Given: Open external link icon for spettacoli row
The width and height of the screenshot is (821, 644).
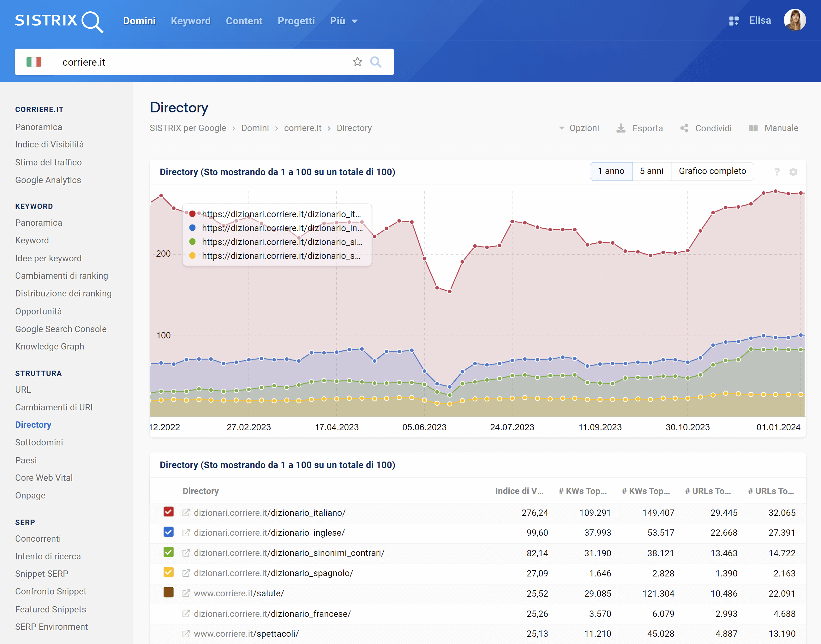Looking at the screenshot, I should pos(186,634).
